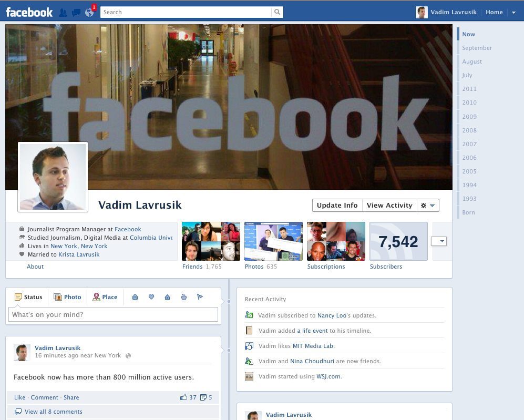Open Vadim Lavrusik profile from top bar
This screenshot has width=524, height=420.
[446, 13]
